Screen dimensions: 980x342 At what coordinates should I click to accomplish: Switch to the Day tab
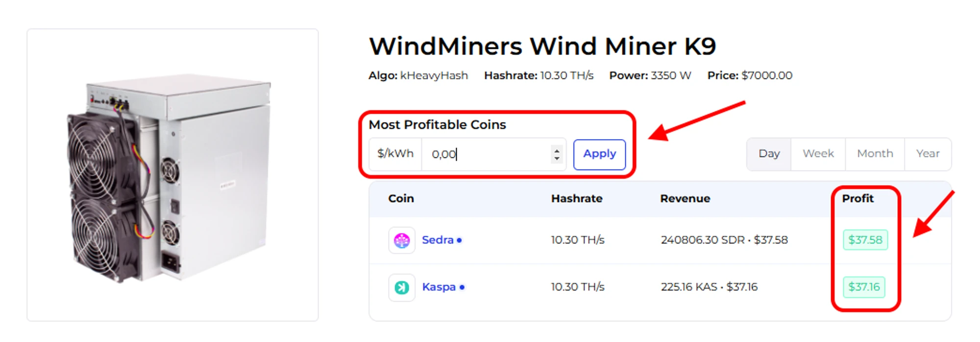pyautogui.click(x=769, y=154)
